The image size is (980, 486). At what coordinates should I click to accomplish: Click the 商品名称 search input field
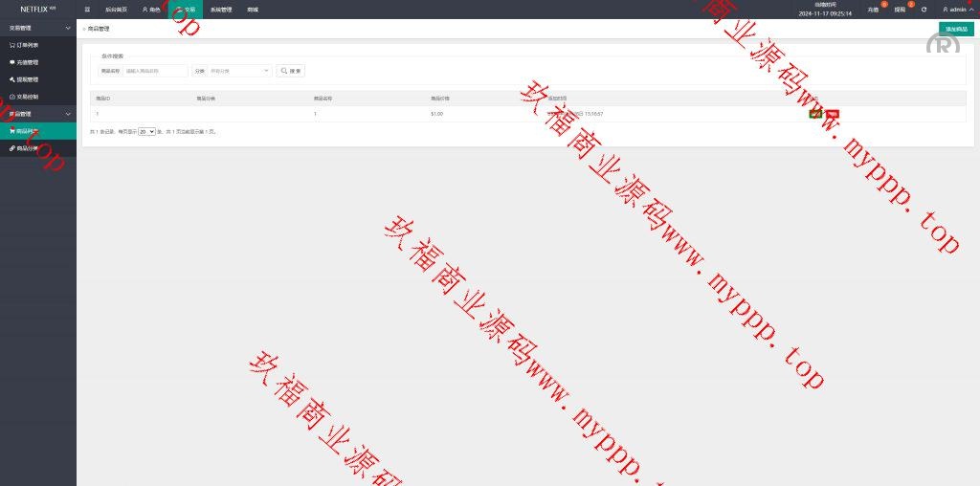click(x=155, y=71)
